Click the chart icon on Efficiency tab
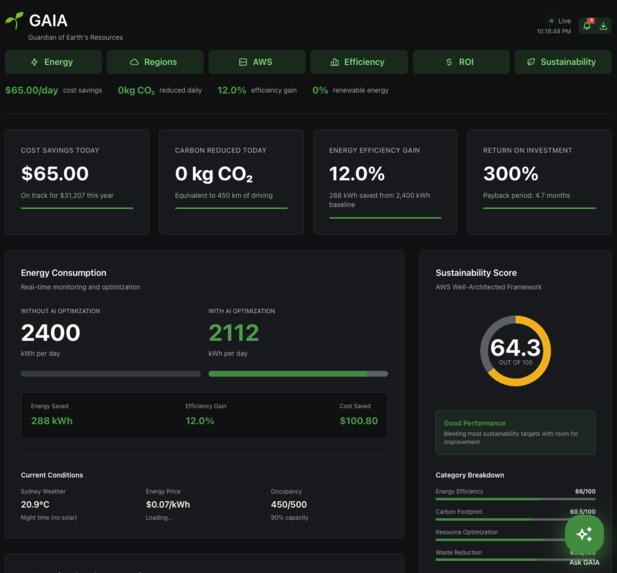The width and height of the screenshot is (617, 573). 334,62
